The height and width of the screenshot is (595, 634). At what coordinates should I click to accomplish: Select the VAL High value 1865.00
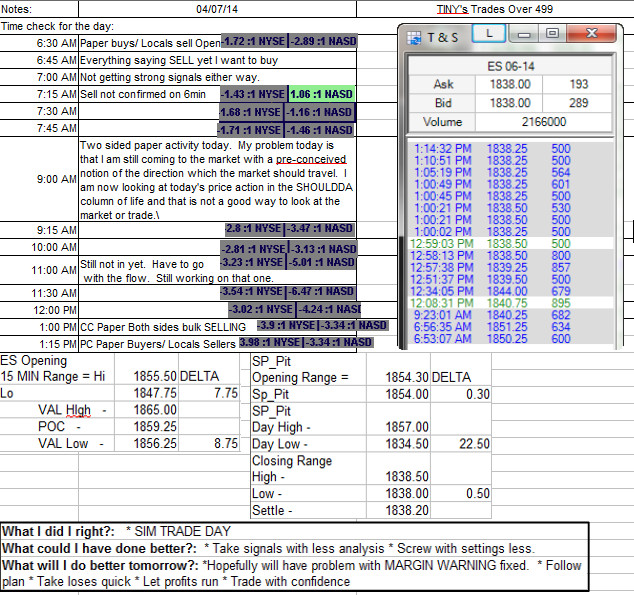[x=146, y=410]
